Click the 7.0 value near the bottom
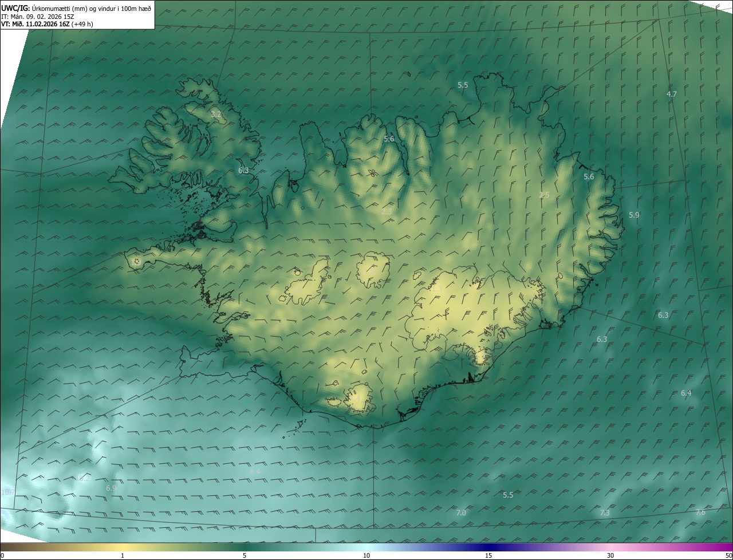 [x=461, y=513]
